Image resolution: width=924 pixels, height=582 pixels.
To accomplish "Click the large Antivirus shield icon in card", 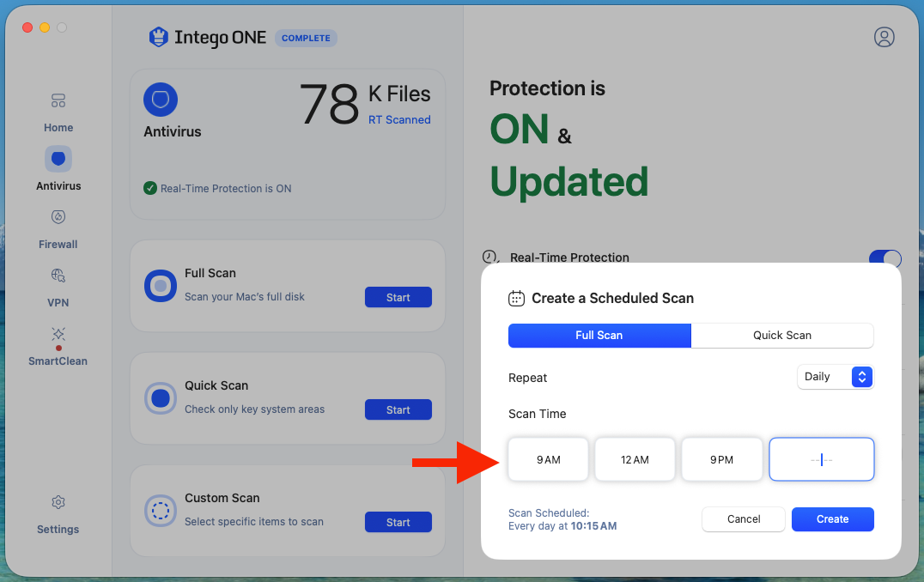I will coord(161,100).
